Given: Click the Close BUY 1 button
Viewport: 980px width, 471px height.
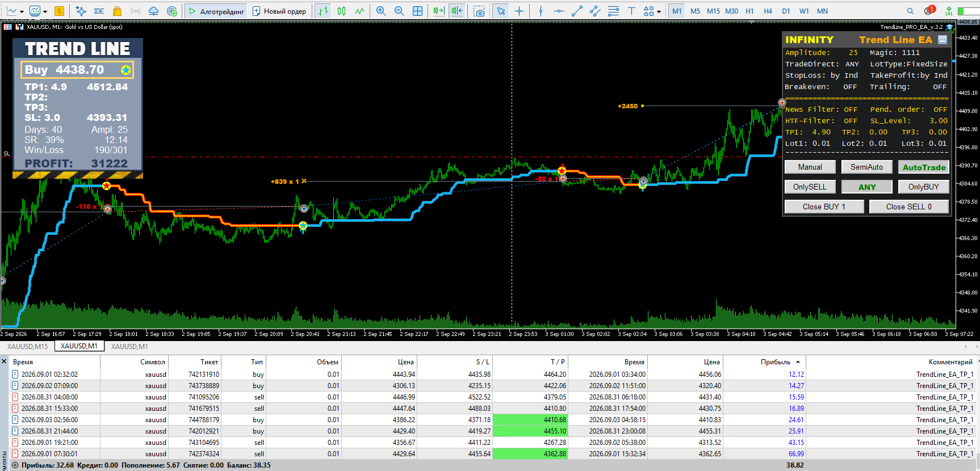Looking at the screenshot, I should tap(824, 207).
